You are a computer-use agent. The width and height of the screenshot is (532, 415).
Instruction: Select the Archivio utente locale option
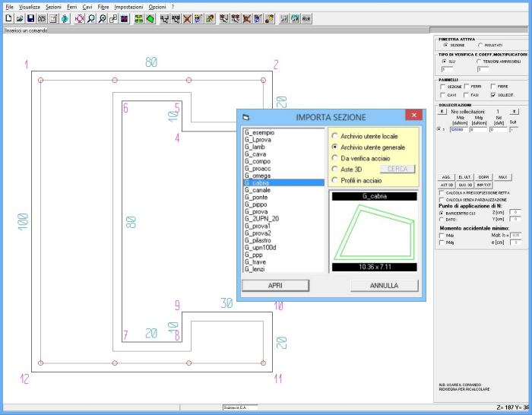[x=335, y=135]
